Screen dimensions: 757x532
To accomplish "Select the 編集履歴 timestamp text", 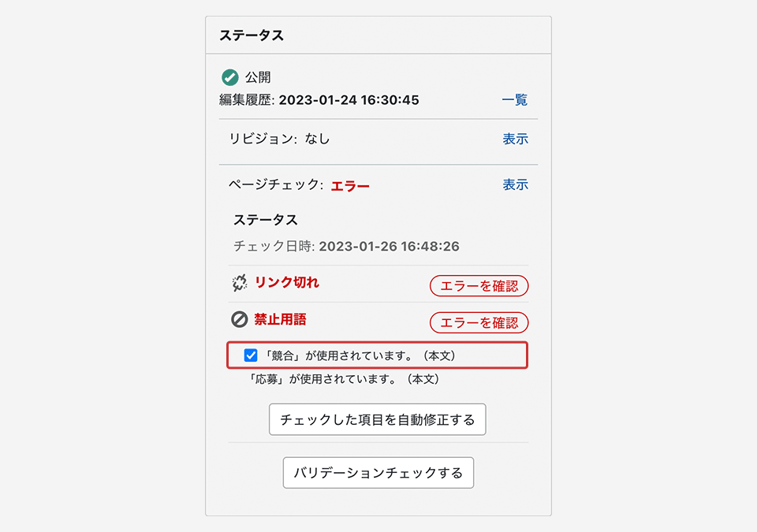I will (x=349, y=100).
